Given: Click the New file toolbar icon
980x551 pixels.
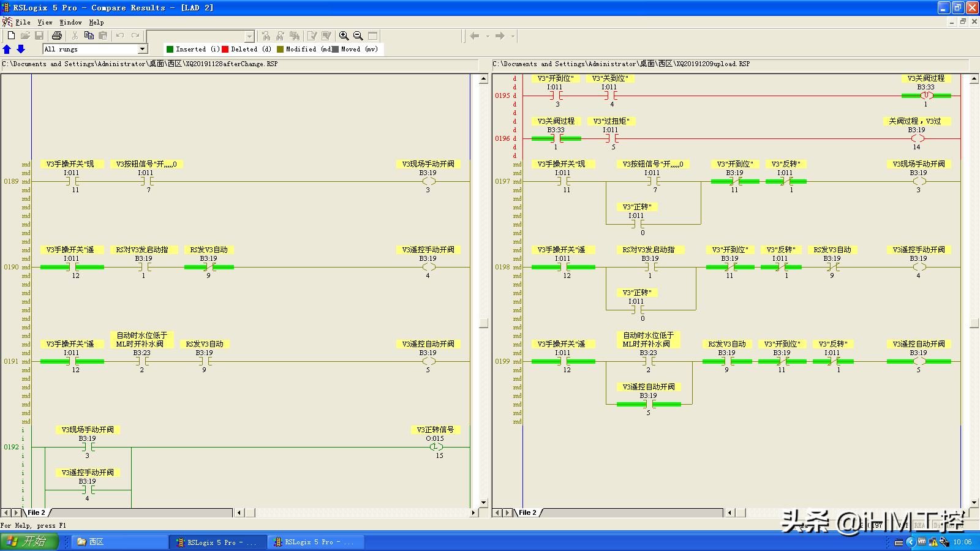Looking at the screenshot, I should [x=11, y=36].
